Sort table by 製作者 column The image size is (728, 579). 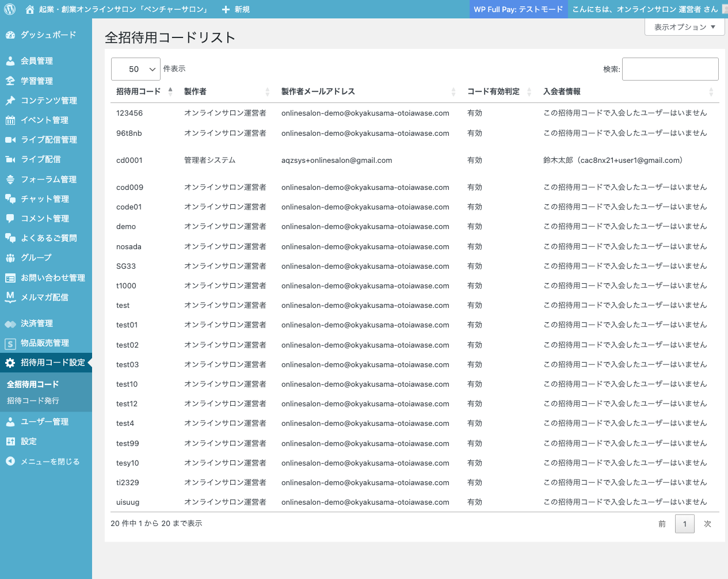pyautogui.click(x=267, y=92)
